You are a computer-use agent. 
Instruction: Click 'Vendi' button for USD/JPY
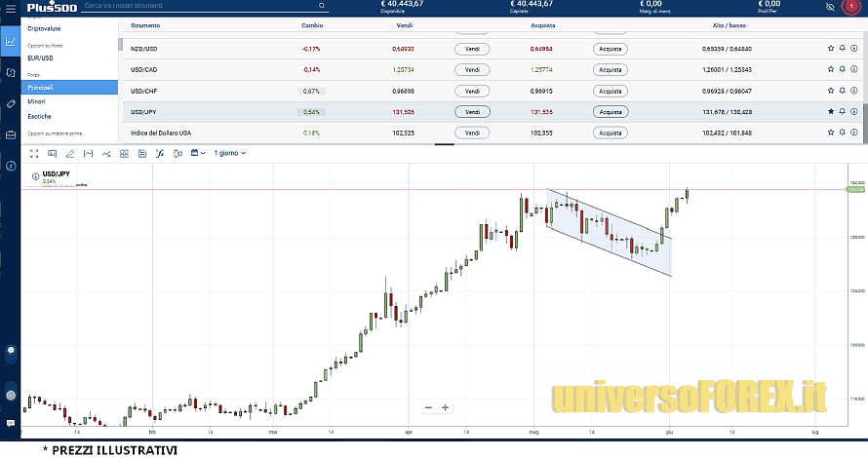[x=471, y=112]
